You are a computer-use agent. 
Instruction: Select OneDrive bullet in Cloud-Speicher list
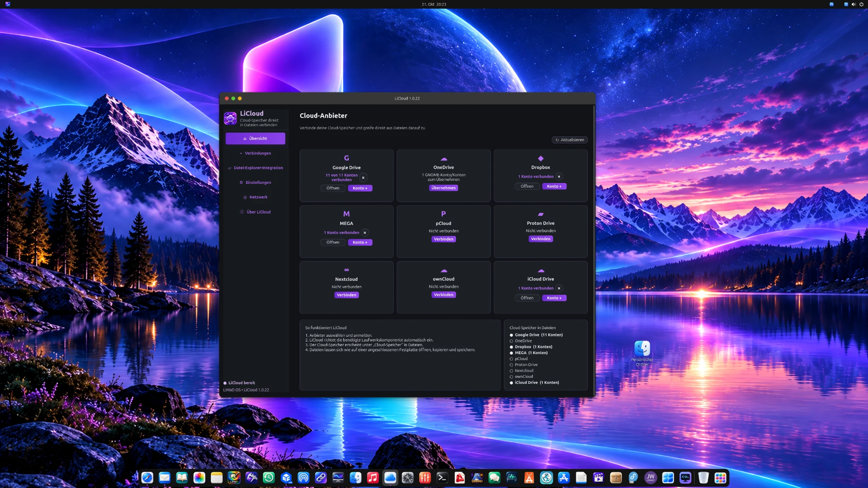coord(511,341)
